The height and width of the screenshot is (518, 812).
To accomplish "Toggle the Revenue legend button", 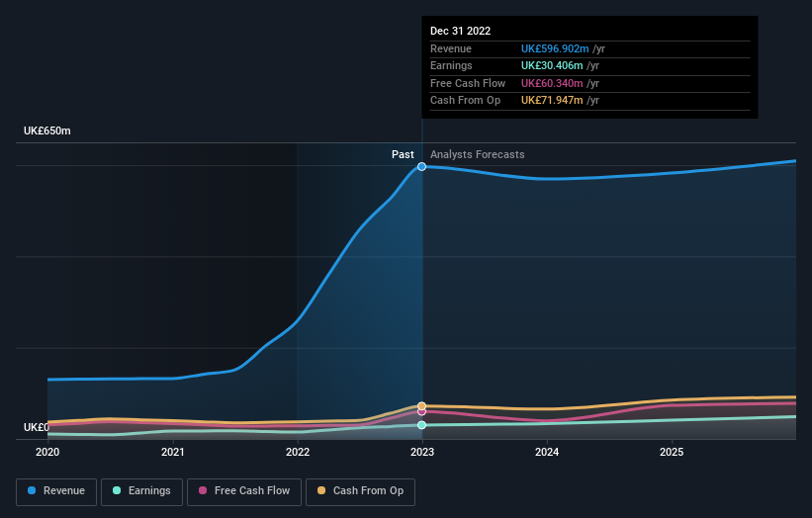I will point(56,491).
